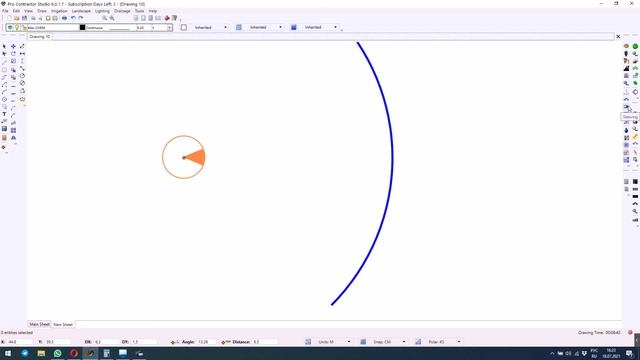Select the Text tool
The height and width of the screenshot is (360, 640).
[4, 114]
